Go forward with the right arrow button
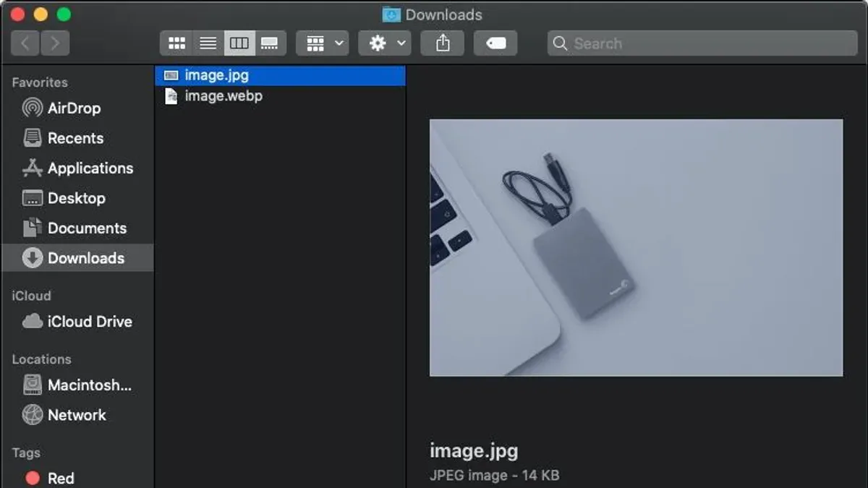Screen dimensions: 868x488 pyautogui.click(x=55, y=43)
